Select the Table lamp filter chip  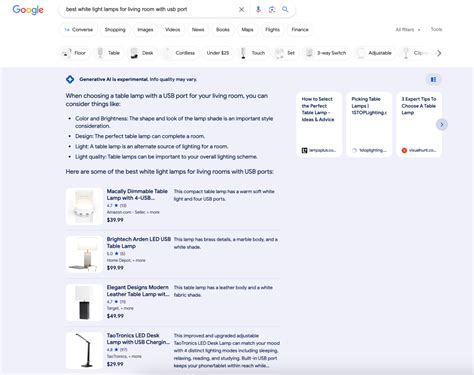pos(109,53)
